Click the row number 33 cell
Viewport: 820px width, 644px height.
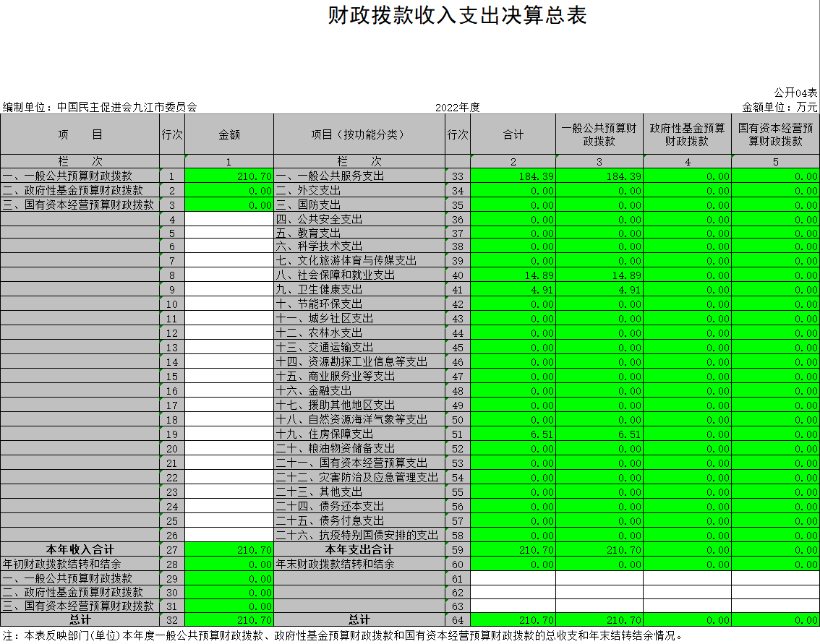(x=457, y=176)
